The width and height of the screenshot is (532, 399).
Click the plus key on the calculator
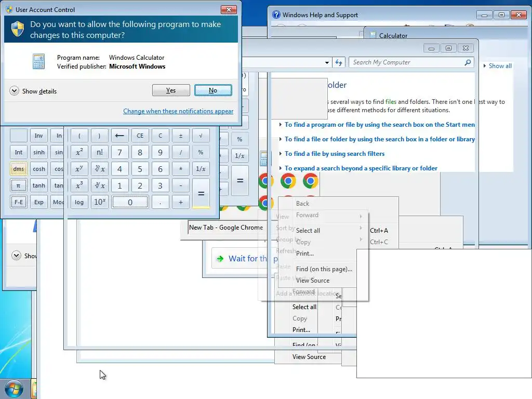pos(180,202)
